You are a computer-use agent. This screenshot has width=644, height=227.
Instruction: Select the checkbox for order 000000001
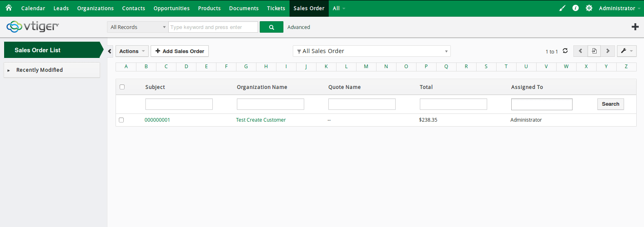coord(121,120)
